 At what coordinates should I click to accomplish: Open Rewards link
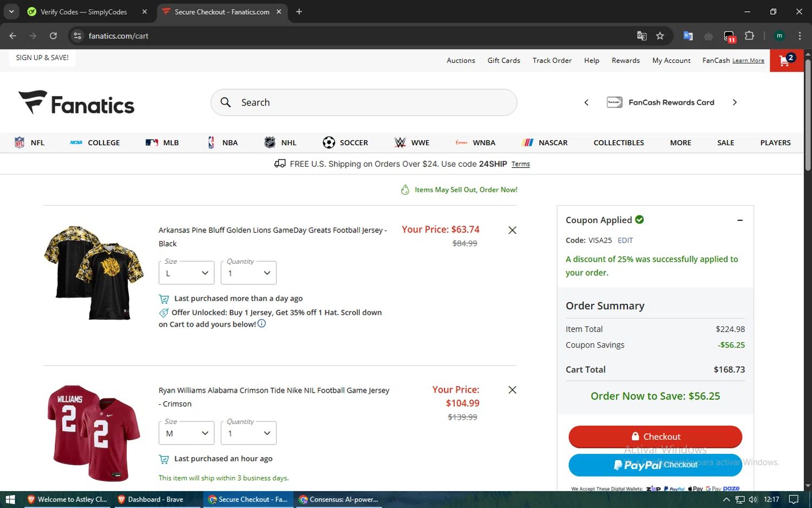click(625, 61)
